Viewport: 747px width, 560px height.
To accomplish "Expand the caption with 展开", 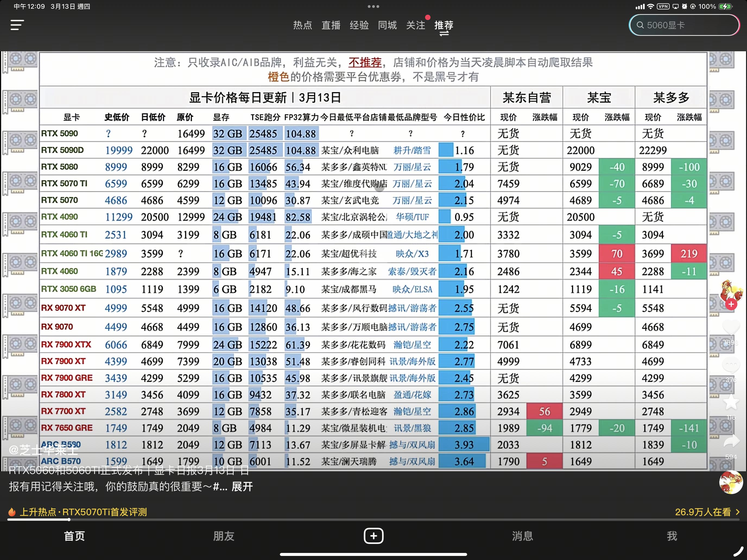I will 242,487.
